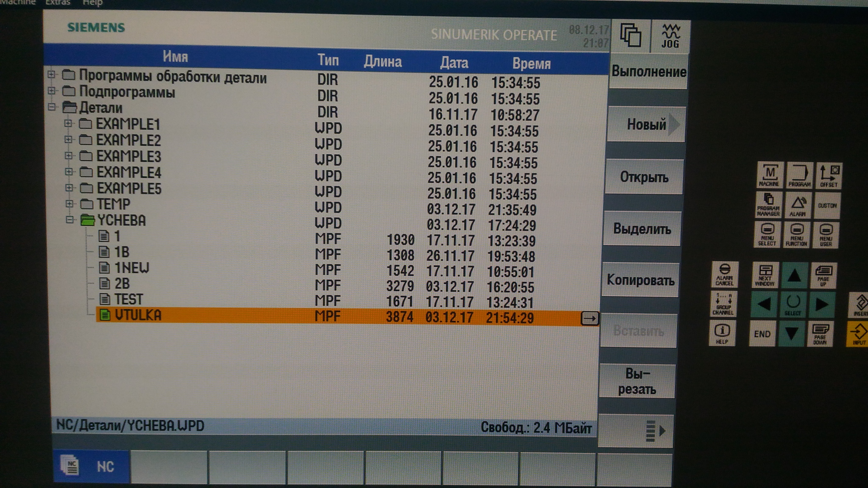Collapse the YCHEBA workpiece folder
Viewport: 868px width, 488px height.
tap(70, 220)
